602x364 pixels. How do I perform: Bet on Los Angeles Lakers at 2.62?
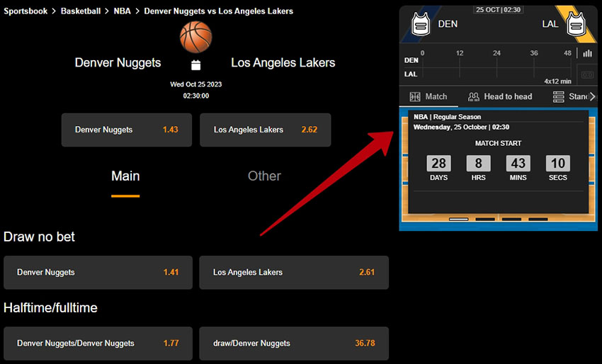[x=265, y=130]
